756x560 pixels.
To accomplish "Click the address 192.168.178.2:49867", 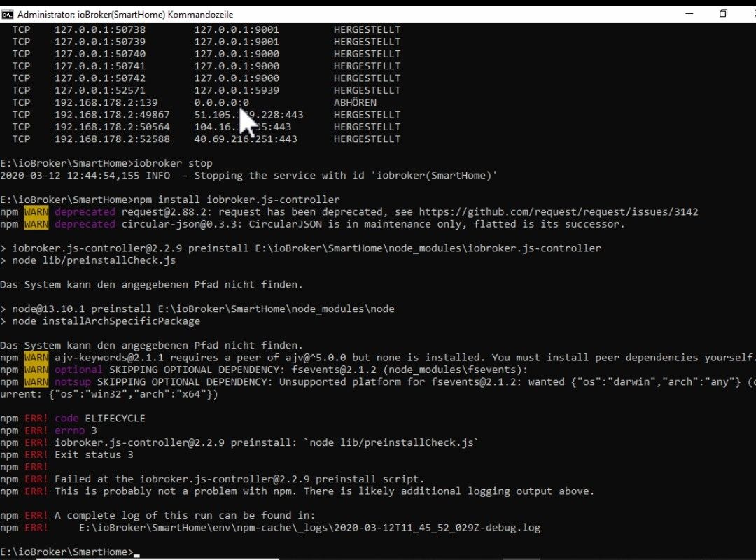I will click(x=112, y=115).
